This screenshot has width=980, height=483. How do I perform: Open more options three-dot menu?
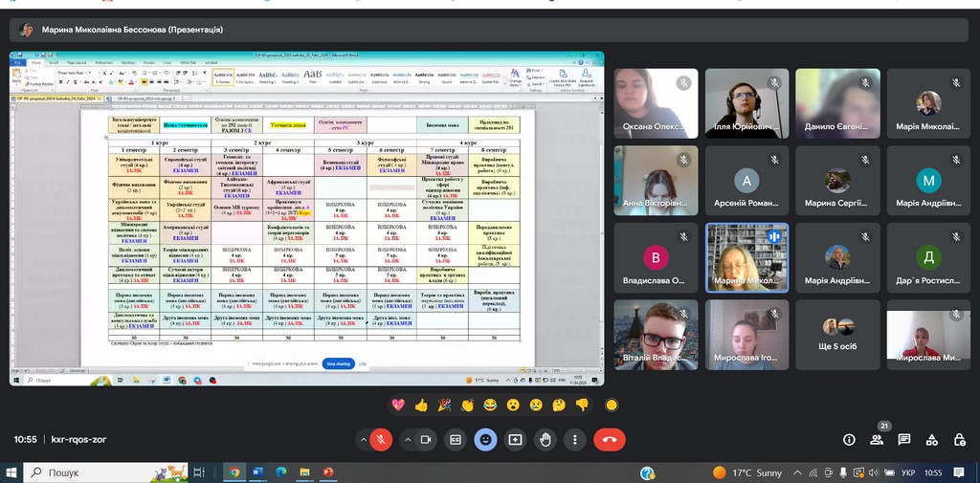point(574,439)
